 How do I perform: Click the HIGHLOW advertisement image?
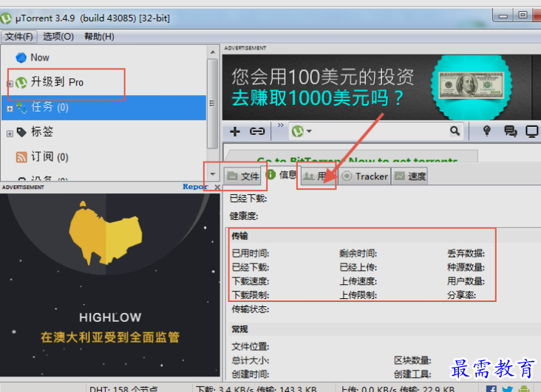(110, 285)
